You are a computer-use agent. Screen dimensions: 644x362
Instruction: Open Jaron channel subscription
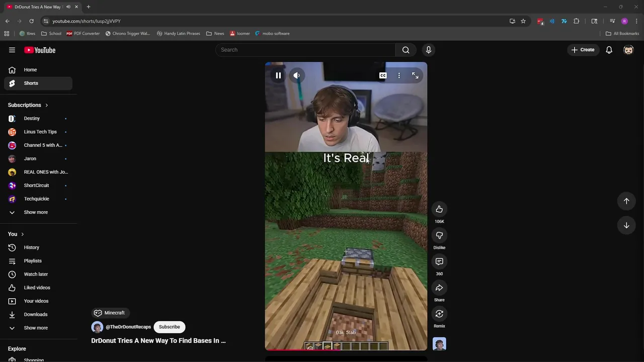click(38, 158)
